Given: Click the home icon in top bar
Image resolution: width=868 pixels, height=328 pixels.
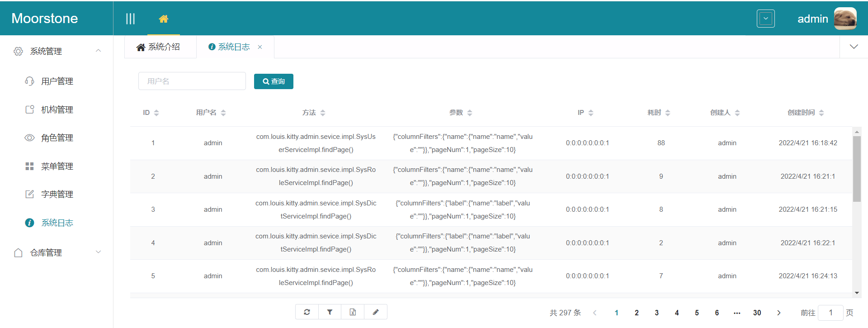Looking at the screenshot, I should pyautogui.click(x=164, y=19).
